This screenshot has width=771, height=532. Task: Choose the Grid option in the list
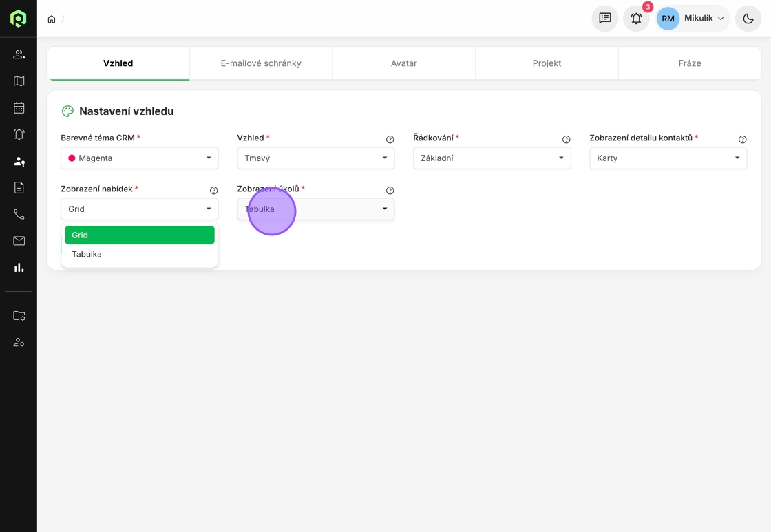pyautogui.click(x=139, y=235)
